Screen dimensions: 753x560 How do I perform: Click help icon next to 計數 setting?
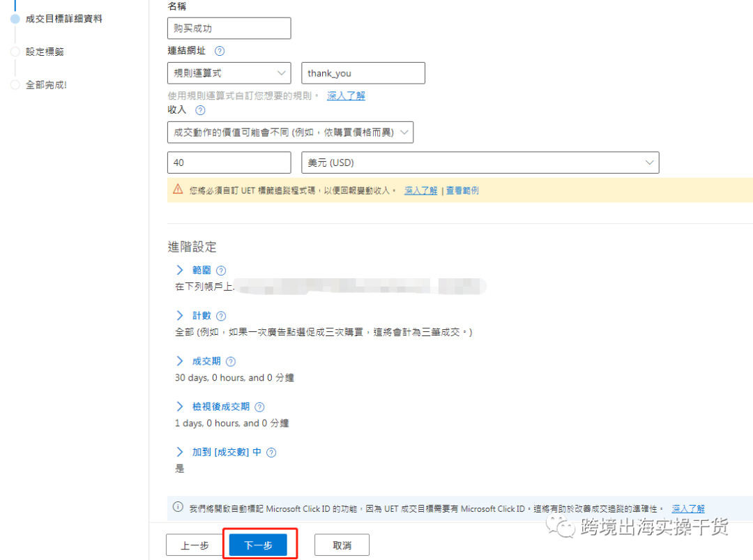(220, 315)
